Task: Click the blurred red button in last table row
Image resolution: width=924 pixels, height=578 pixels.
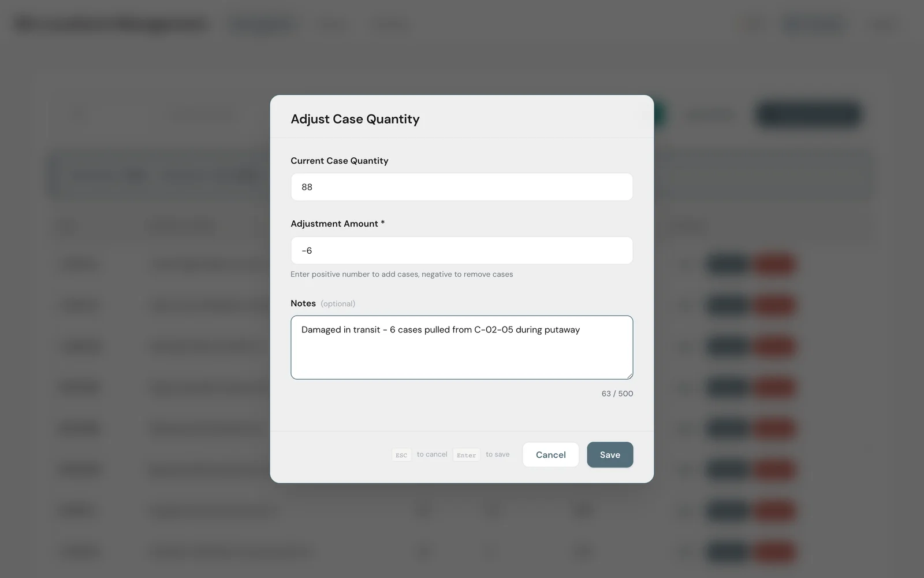Action: [x=774, y=552]
